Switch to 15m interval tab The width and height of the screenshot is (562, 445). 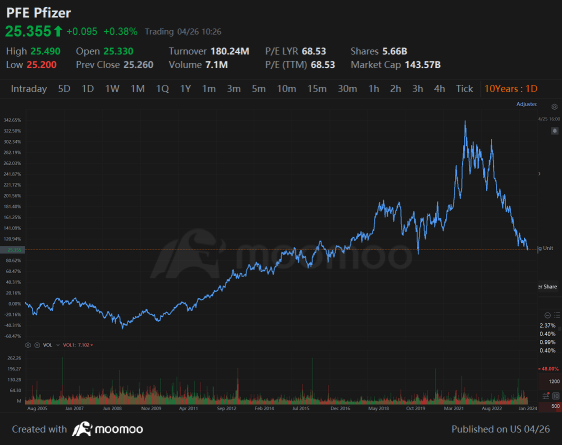click(317, 89)
